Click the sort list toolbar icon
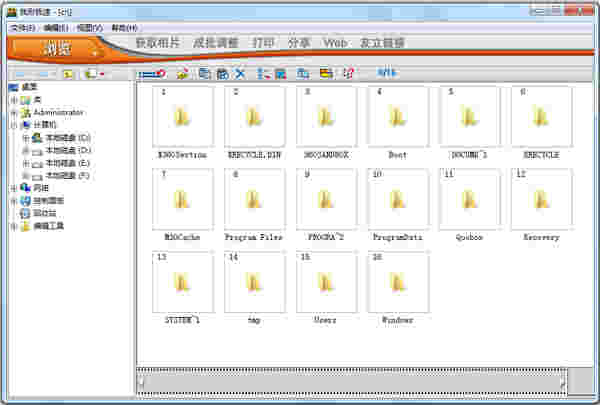 click(262, 73)
